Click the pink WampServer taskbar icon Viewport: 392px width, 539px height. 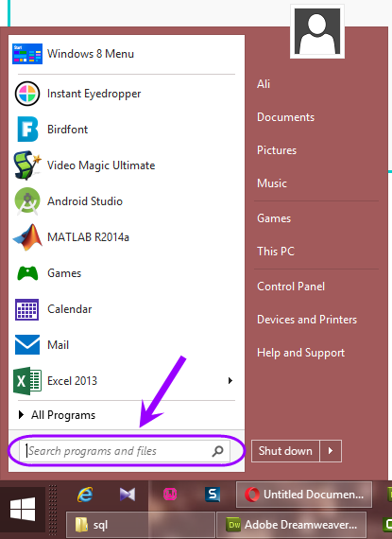point(170,495)
